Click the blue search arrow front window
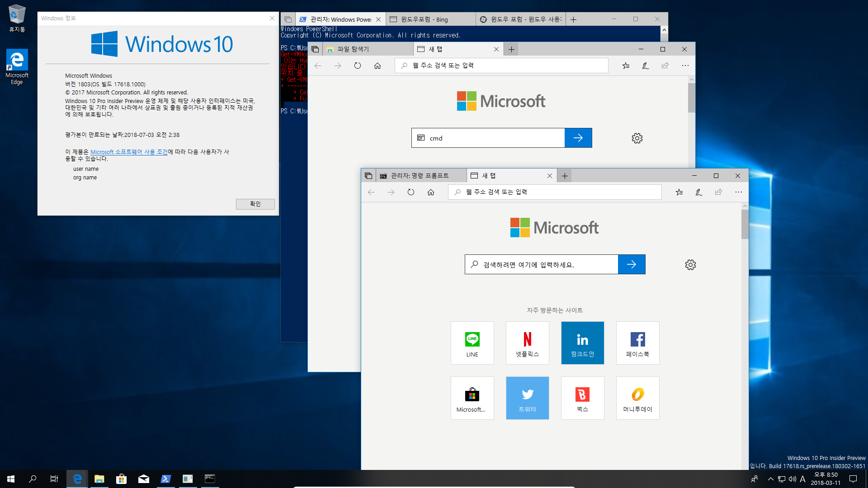868x488 pixels. (632, 264)
